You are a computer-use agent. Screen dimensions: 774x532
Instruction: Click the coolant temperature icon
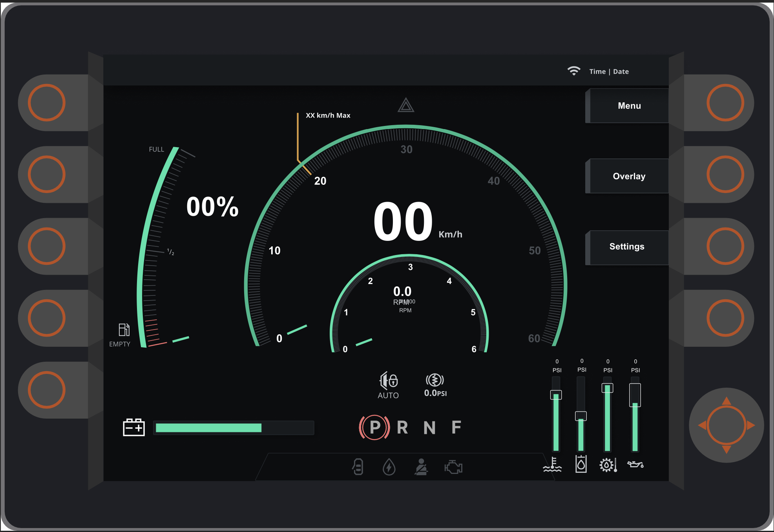pos(552,465)
